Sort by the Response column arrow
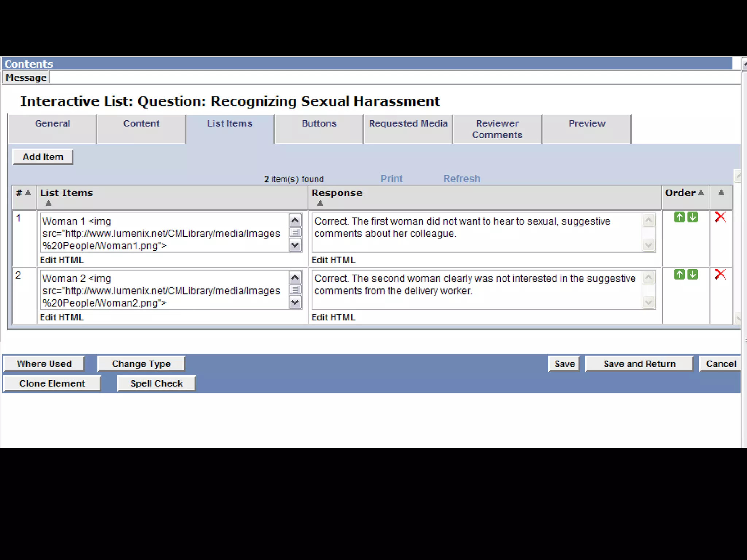 pos(320,203)
